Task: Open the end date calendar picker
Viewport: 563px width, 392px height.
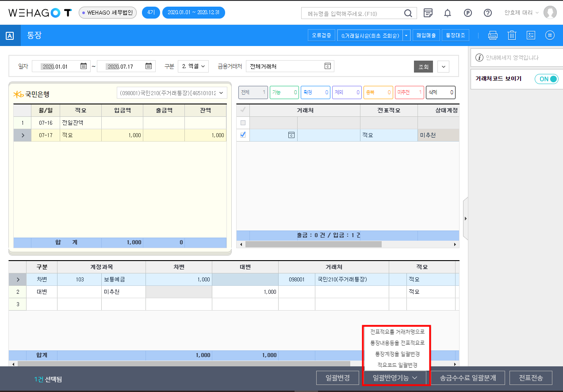Action: coord(149,66)
